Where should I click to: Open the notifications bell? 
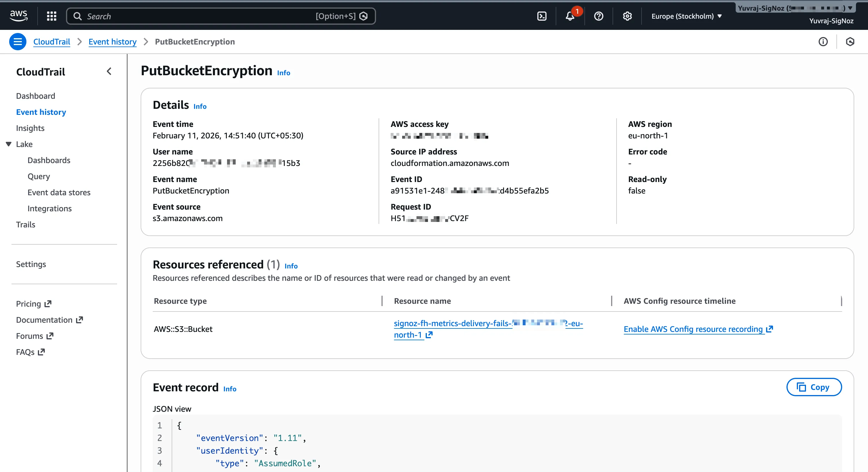[569, 16]
